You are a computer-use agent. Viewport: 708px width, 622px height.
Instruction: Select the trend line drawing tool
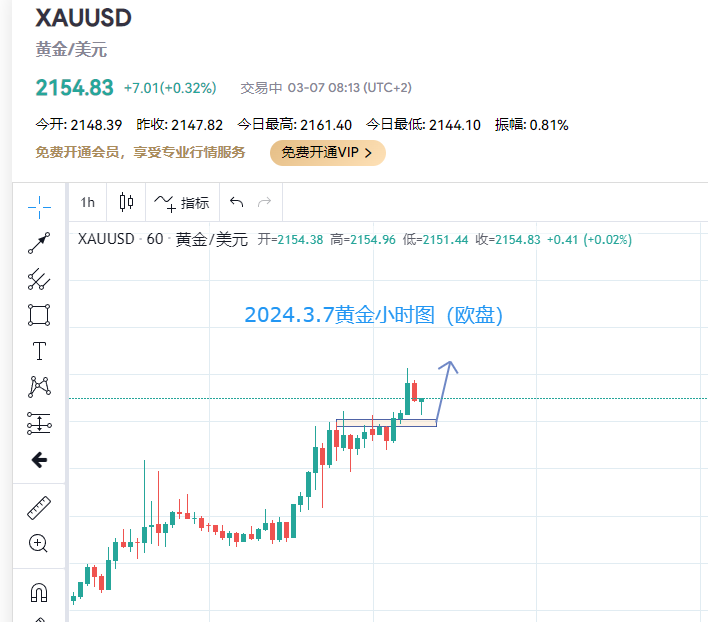(39, 243)
